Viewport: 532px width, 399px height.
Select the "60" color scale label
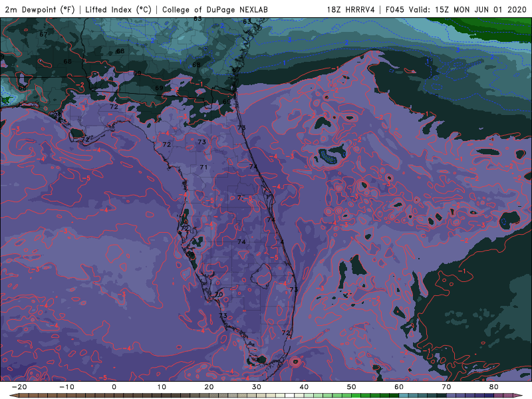(x=399, y=387)
